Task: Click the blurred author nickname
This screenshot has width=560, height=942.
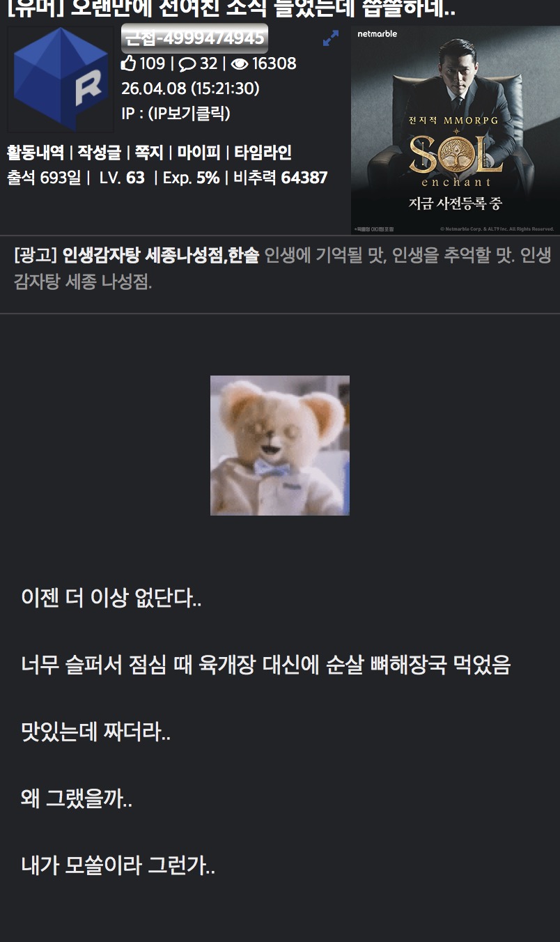Action: click(194, 38)
